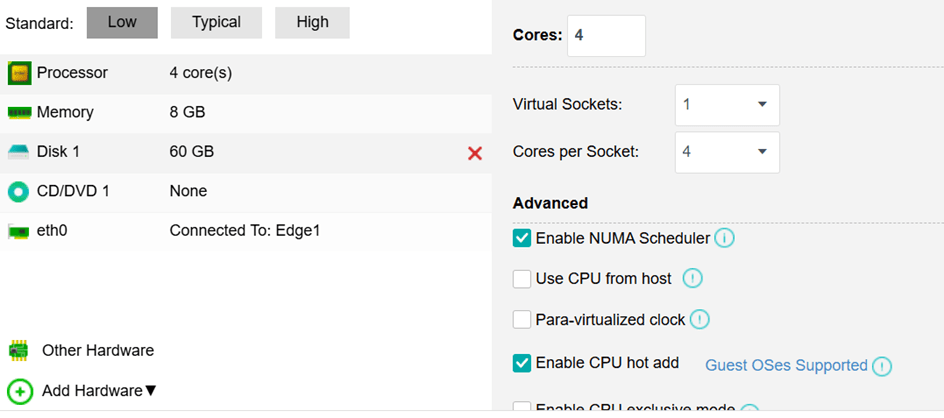The height and width of the screenshot is (418, 944).
Task: Expand the Cores per Socket dropdown
Action: coord(727,152)
